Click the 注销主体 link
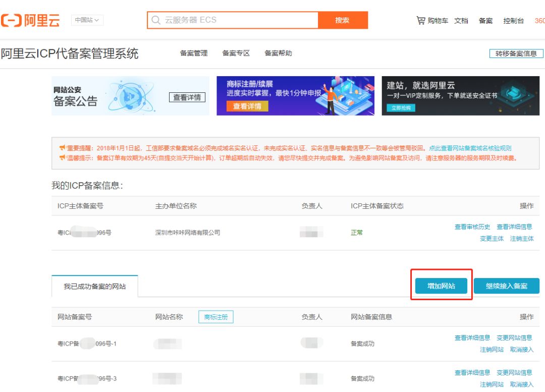545x392 pixels. coord(522,239)
